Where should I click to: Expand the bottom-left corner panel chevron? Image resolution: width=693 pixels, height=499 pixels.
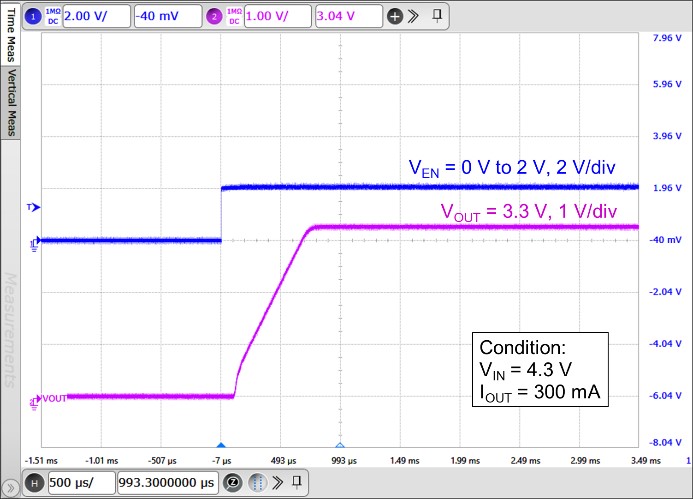[9, 485]
